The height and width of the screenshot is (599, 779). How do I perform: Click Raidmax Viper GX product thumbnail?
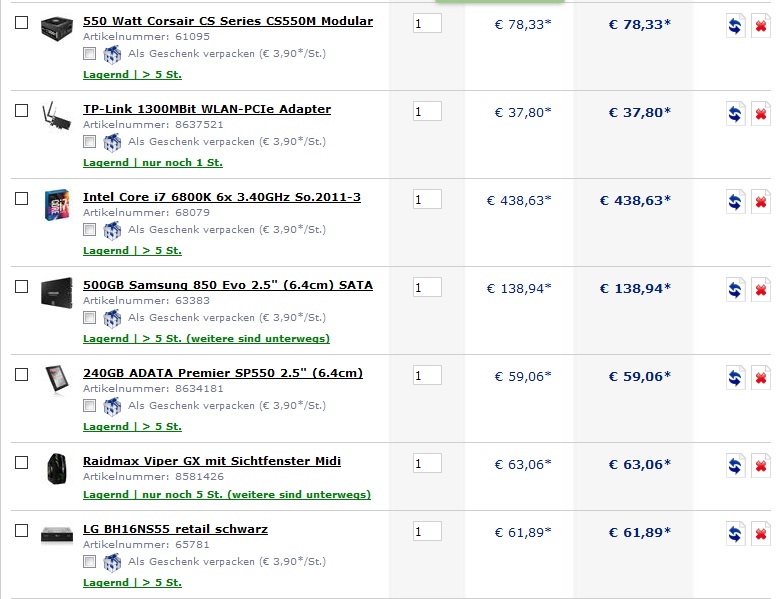pos(56,468)
